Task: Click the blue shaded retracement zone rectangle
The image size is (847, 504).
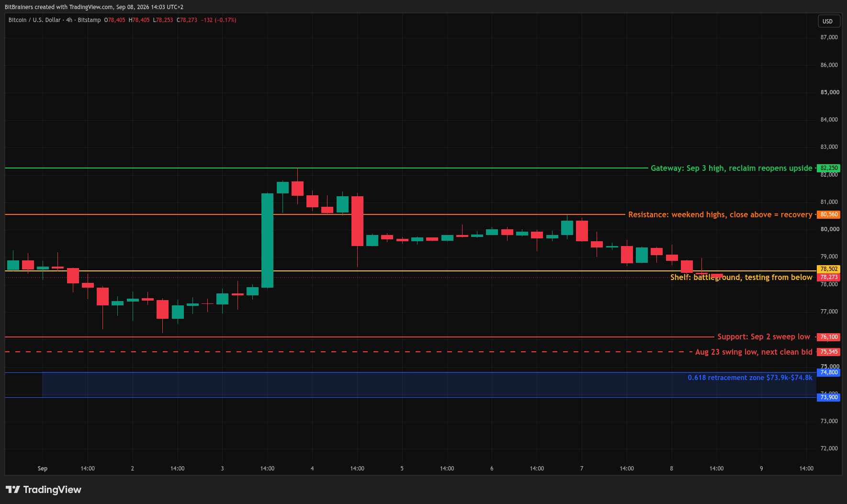Action: (429, 385)
